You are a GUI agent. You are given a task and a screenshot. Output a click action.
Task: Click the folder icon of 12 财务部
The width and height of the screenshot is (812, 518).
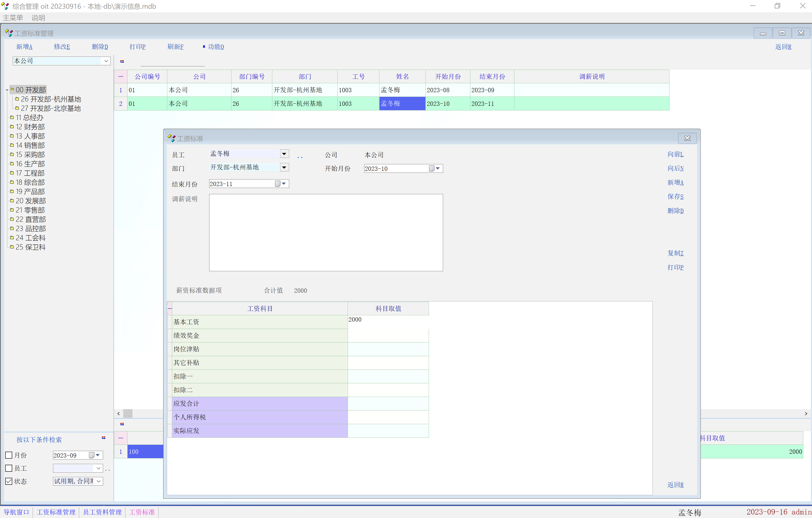click(12, 127)
